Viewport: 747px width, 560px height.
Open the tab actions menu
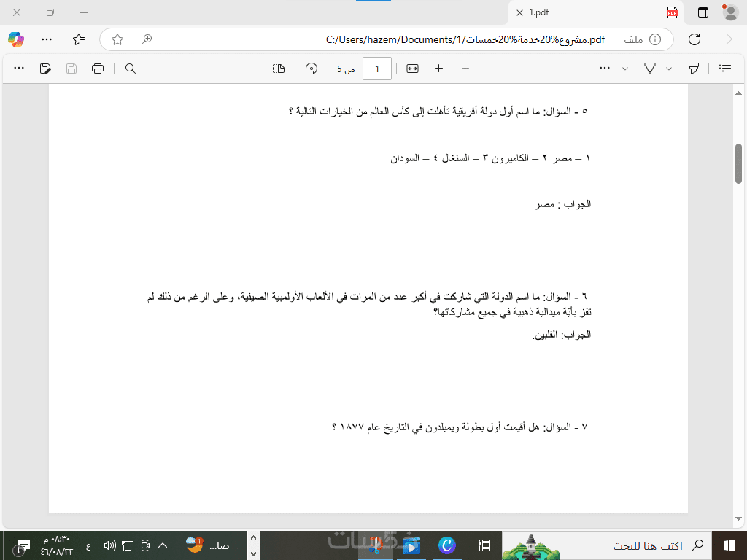tap(703, 12)
